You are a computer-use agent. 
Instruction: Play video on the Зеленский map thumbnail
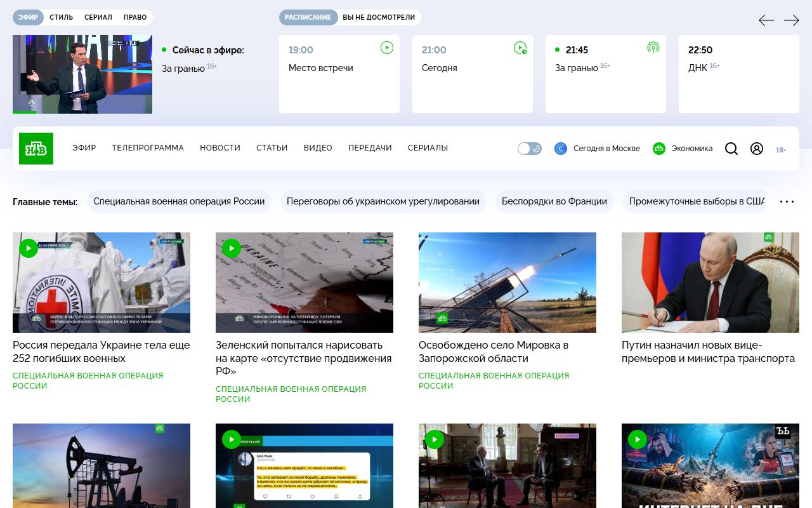[232, 248]
